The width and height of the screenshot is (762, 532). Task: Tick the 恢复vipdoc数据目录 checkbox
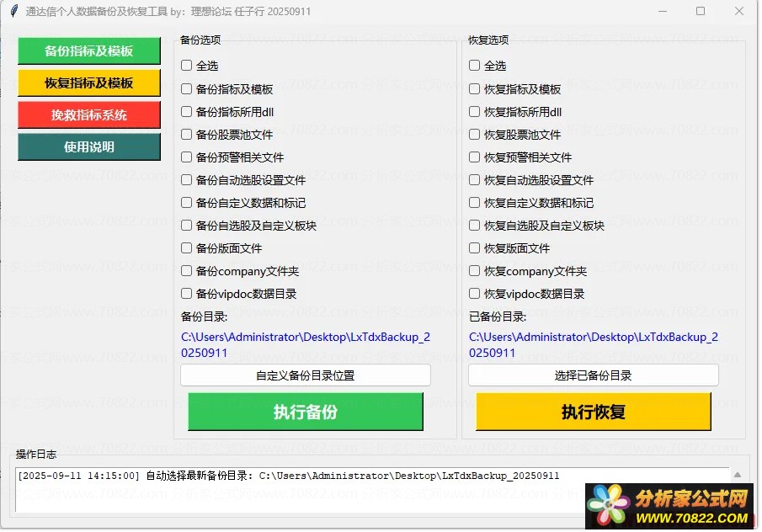click(x=475, y=294)
